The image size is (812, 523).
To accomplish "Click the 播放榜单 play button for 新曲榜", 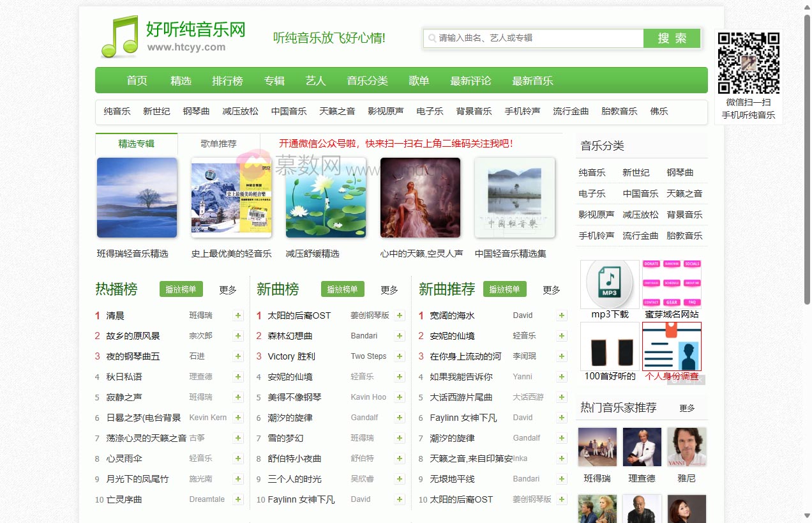I will [x=343, y=289].
